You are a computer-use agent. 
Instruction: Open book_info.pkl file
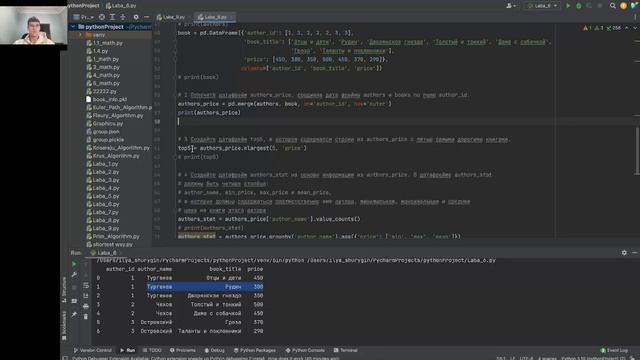coord(107,99)
